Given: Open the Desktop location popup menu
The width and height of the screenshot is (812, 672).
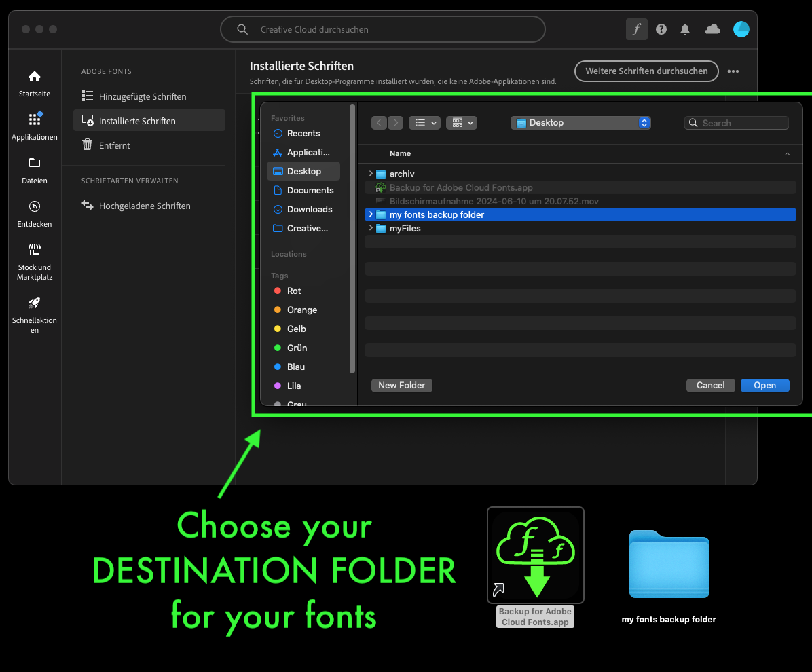Looking at the screenshot, I should tap(580, 123).
